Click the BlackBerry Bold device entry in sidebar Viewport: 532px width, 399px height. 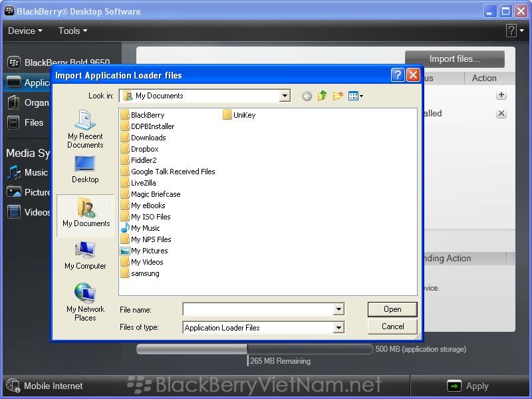(59, 63)
